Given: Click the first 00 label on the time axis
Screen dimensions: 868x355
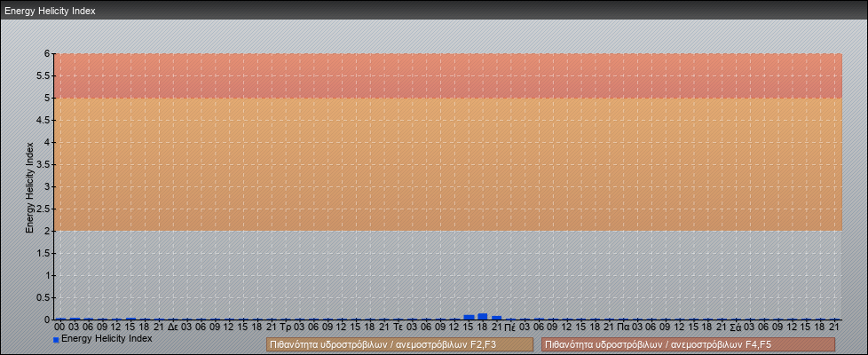Looking at the screenshot, I should coord(59,327).
